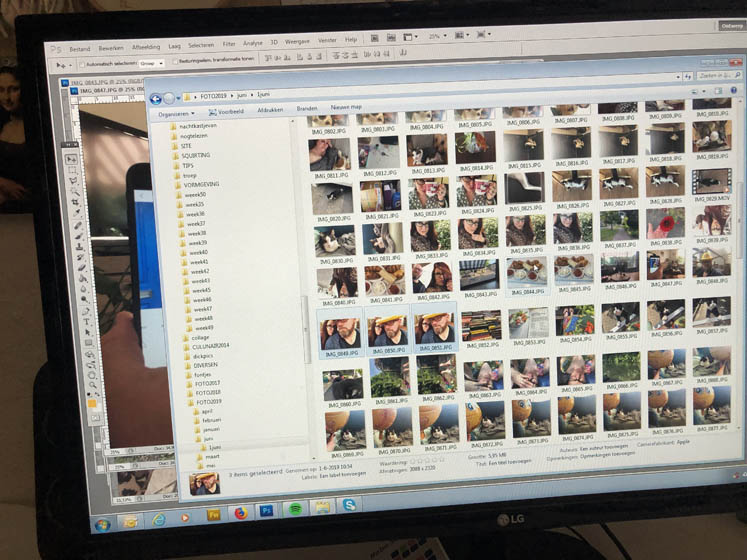Open Spotify from the taskbar

tap(295, 510)
